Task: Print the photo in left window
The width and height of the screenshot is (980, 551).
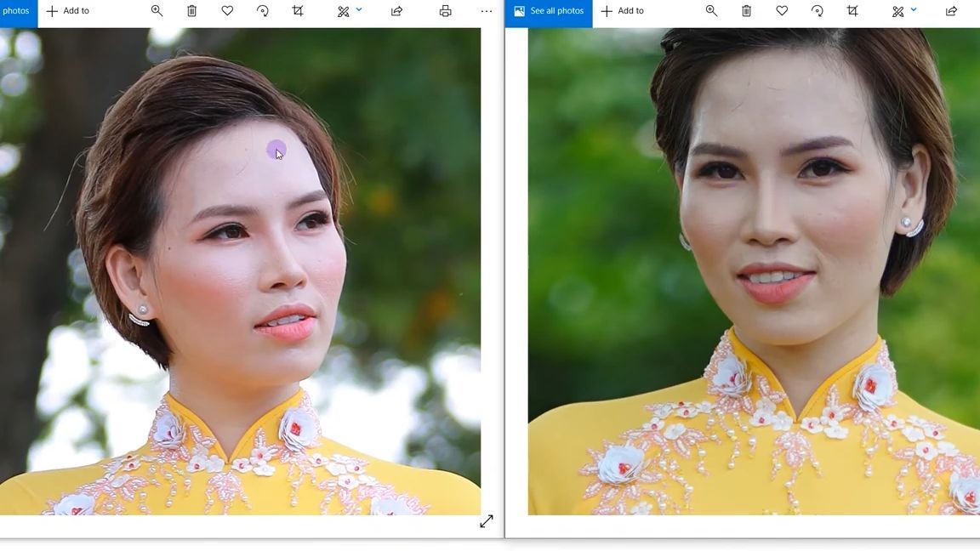Action: coord(445,11)
